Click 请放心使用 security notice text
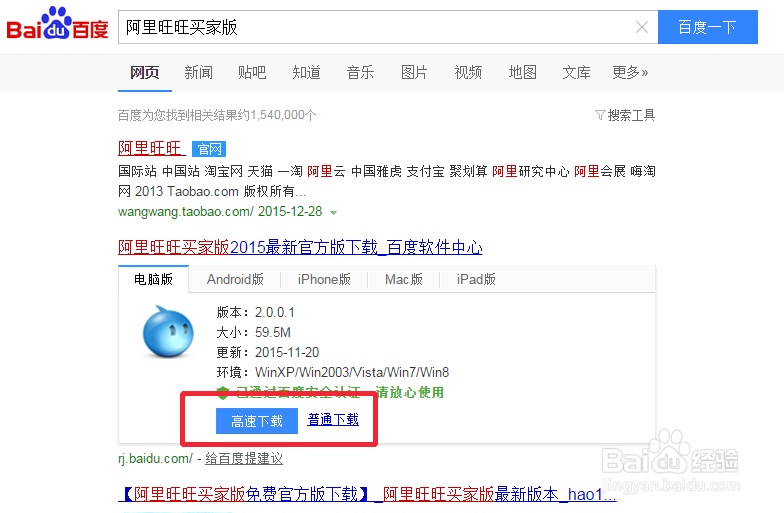784x513 pixels. click(x=410, y=392)
